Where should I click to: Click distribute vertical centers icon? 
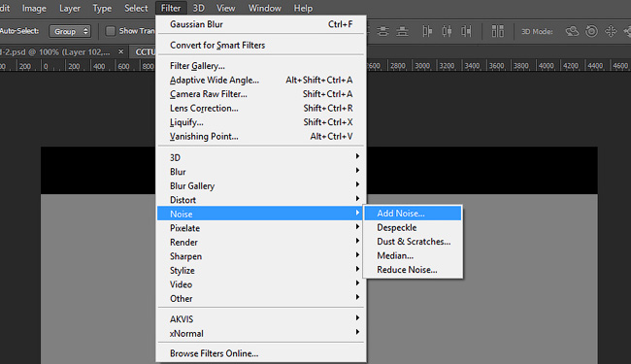tap(383, 31)
